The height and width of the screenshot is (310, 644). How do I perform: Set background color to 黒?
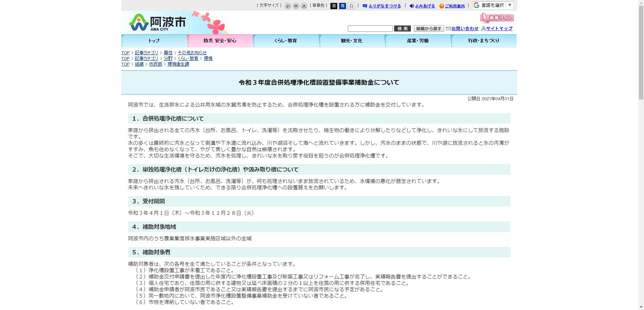pyautogui.click(x=334, y=6)
